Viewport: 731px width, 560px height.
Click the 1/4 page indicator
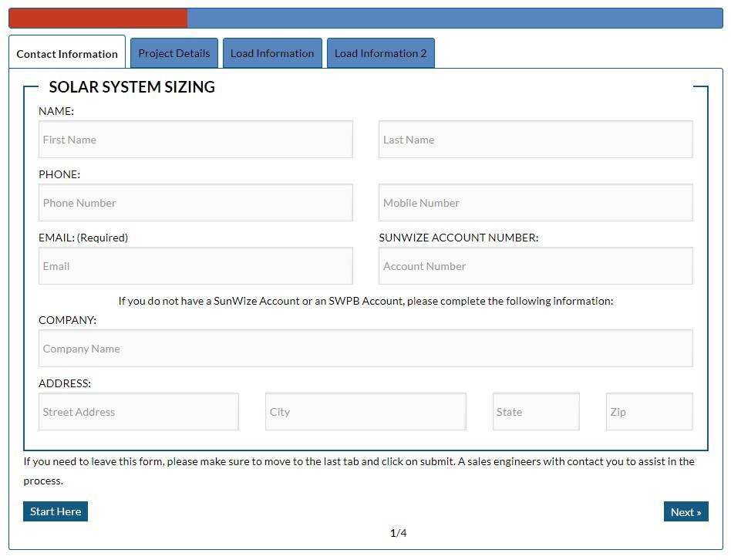pyautogui.click(x=398, y=533)
